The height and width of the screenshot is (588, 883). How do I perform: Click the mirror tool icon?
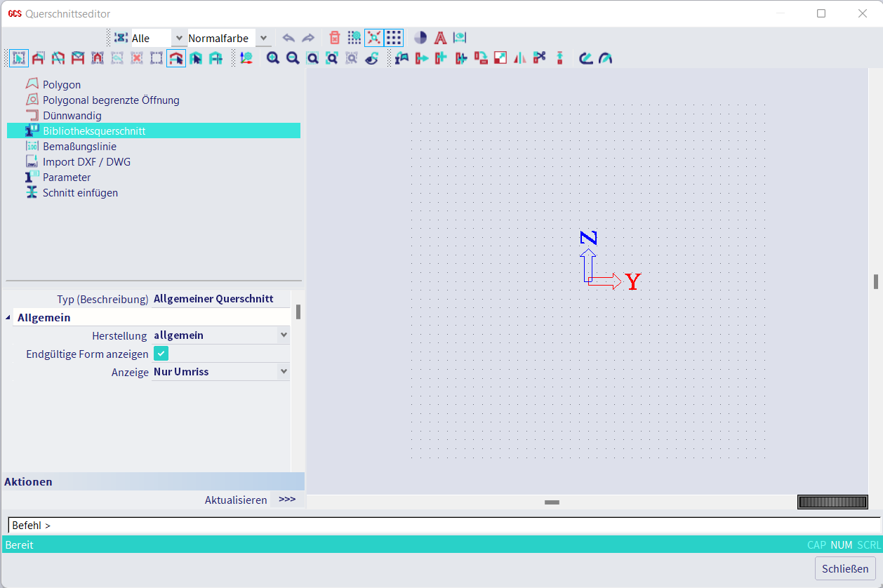[x=519, y=58]
